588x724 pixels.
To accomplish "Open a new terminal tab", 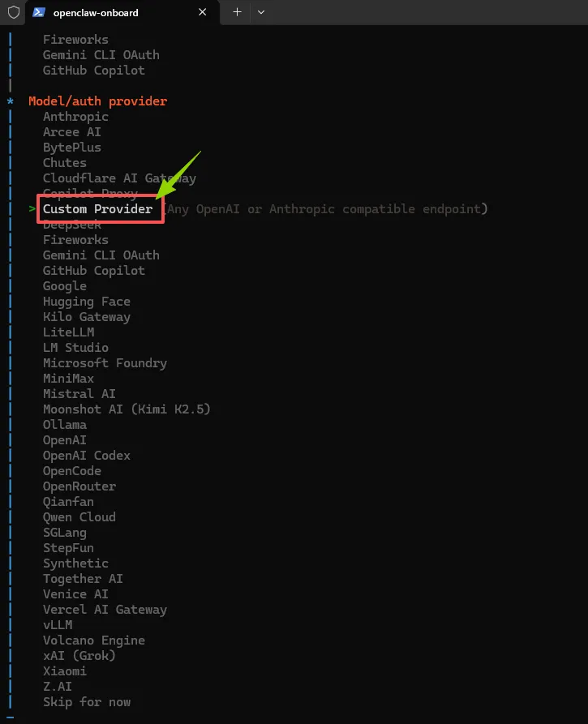I will pyautogui.click(x=237, y=12).
